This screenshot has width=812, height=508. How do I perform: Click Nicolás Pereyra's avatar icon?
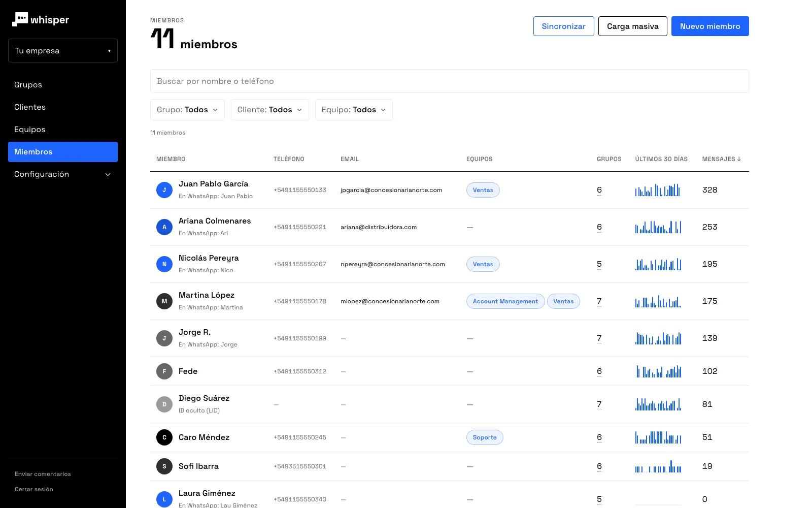point(164,264)
